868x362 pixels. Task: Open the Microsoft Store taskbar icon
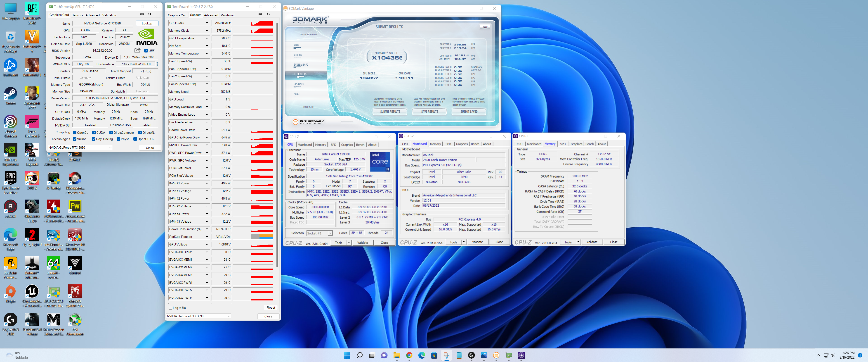(434, 355)
